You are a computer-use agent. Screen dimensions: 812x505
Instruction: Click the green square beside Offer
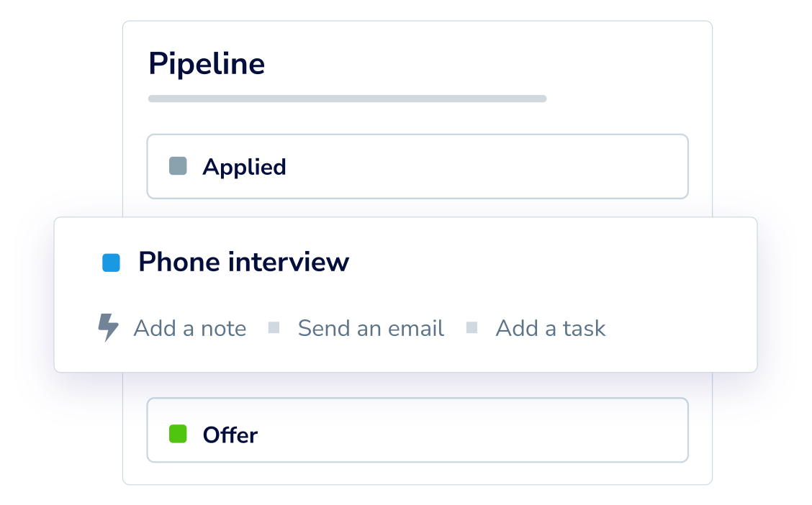point(178,434)
